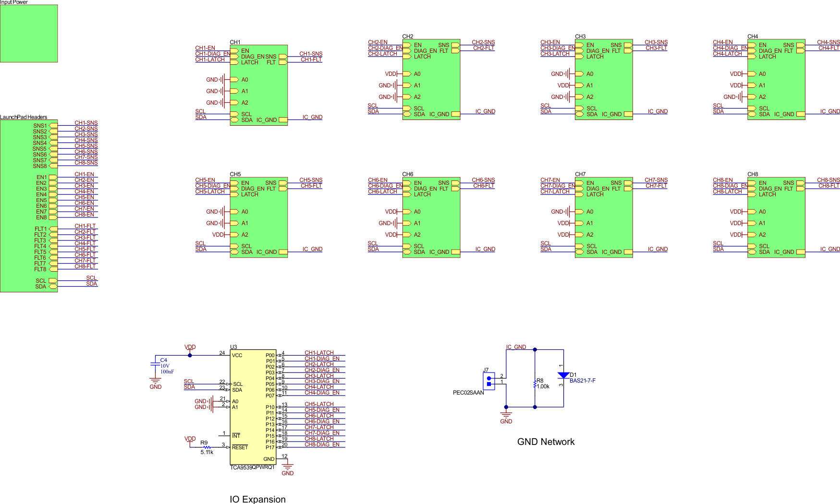Click IC_GND net label right of CH8 block
Screen dimensions: 840x504
tap(830, 249)
